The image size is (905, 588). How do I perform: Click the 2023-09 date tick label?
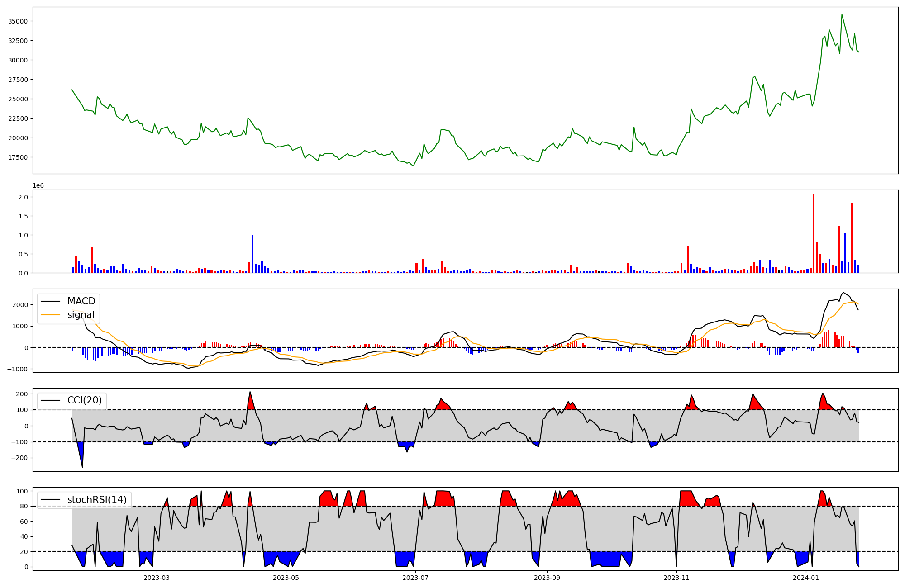tap(547, 578)
